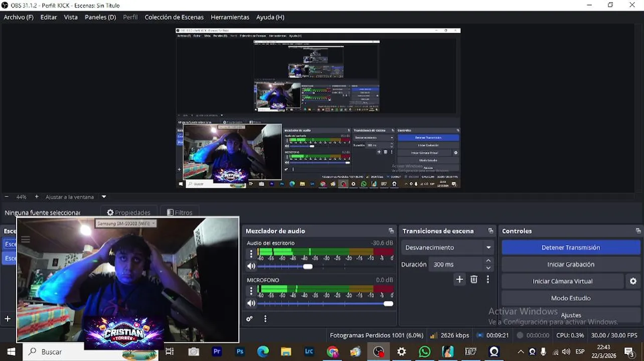
Task: Open scene transition three-dot properties menu
Action: pyautogui.click(x=488, y=280)
